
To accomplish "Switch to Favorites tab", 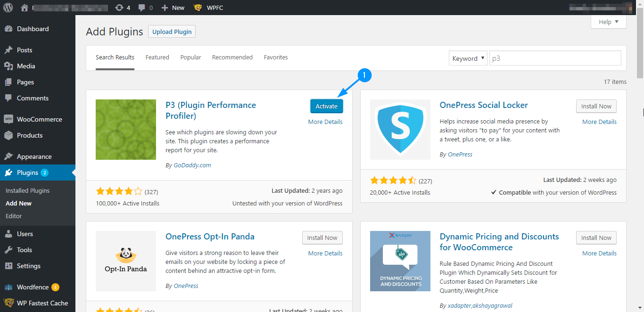I will 276,57.
